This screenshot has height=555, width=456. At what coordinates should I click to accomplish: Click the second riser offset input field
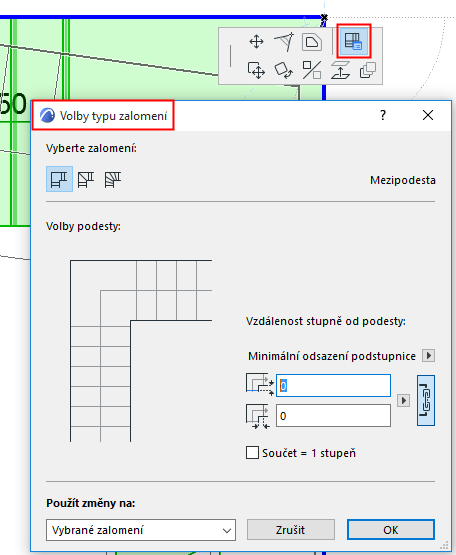[x=333, y=416]
